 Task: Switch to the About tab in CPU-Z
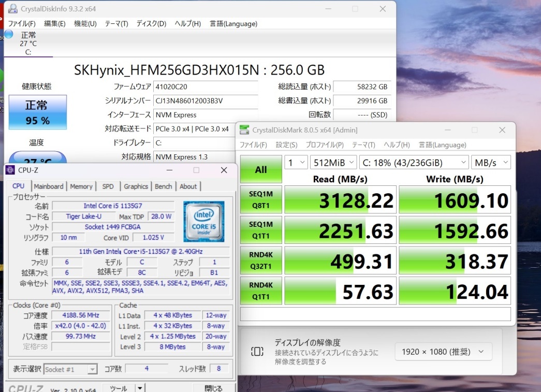188,186
